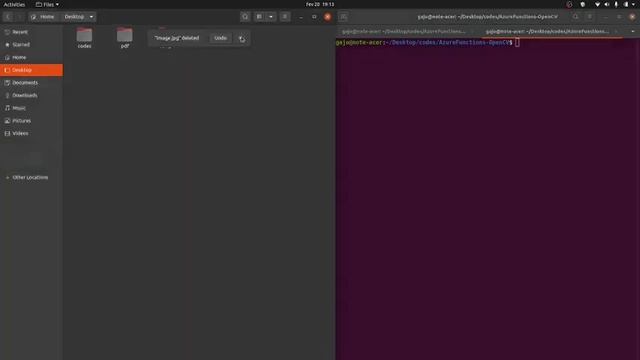
Task: Open the clock and calendar in top bar
Action: click(320, 4)
